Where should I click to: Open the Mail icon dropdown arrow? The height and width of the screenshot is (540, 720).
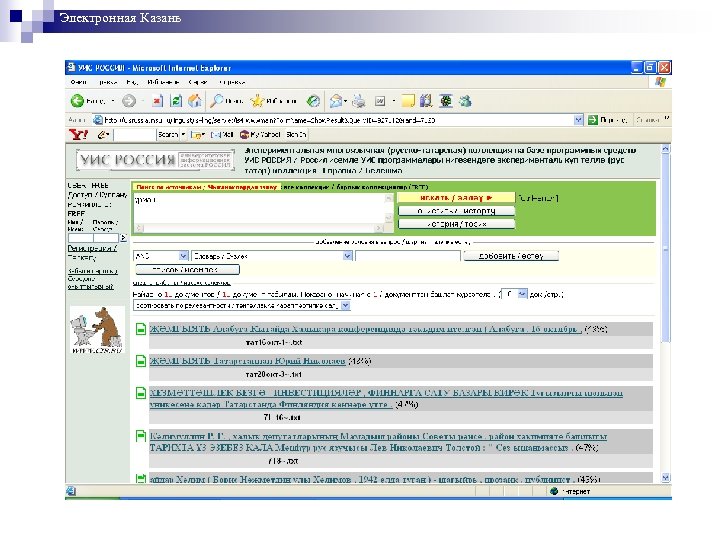[x=345, y=101]
